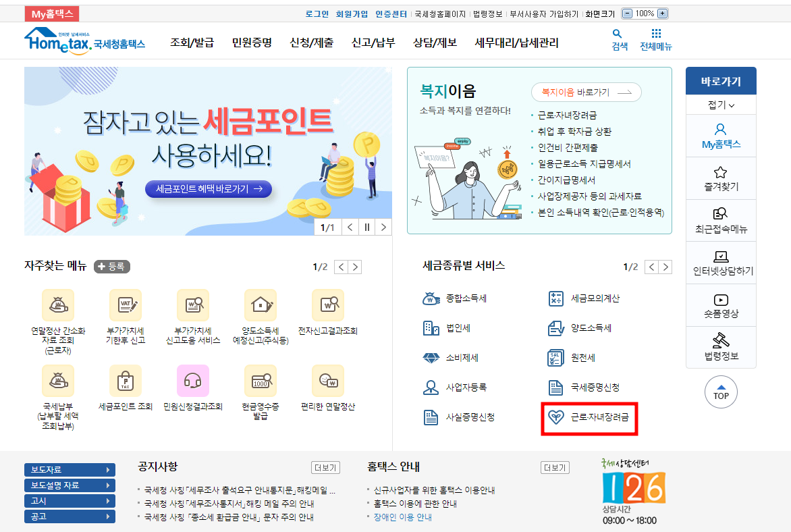791x532 pixels.
Task: Open the 세무대리/납세관리 menu
Action: point(516,43)
